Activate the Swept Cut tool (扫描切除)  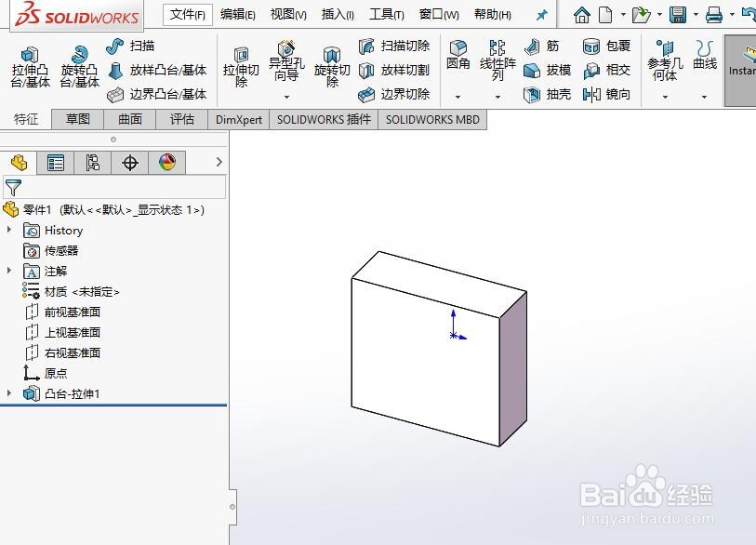394,47
